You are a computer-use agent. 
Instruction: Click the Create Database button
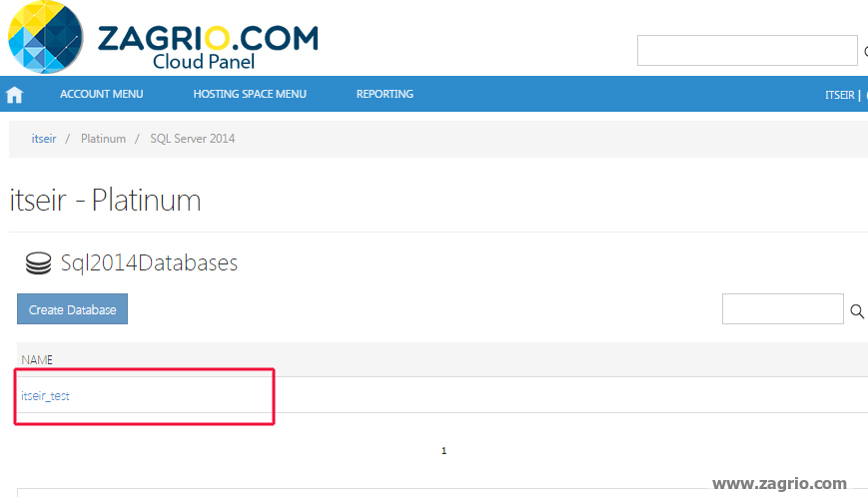(73, 309)
